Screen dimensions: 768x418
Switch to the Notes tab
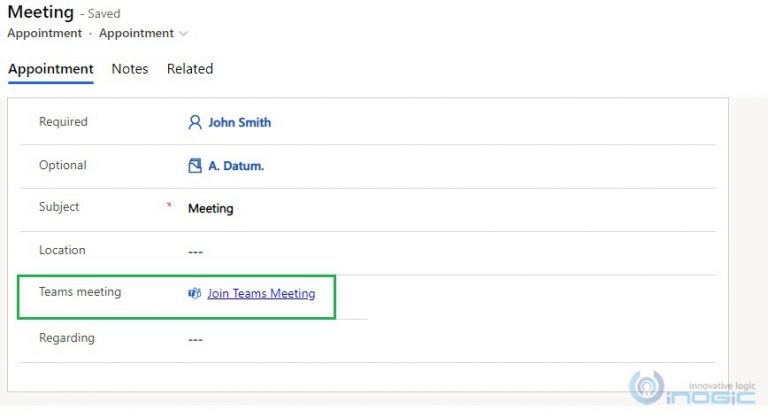point(130,69)
